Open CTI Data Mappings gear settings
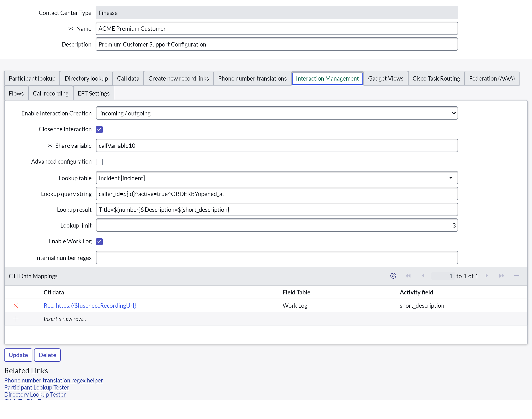This screenshot has width=532, height=419. (x=393, y=276)
